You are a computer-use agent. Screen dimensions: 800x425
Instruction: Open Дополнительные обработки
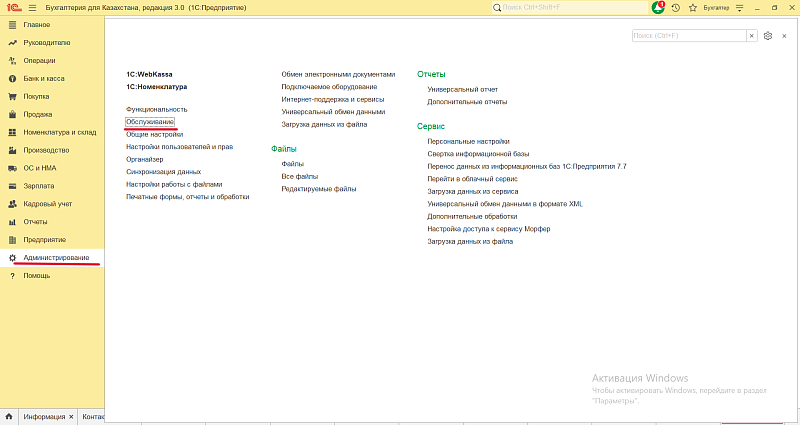click(x=472, y=216)
